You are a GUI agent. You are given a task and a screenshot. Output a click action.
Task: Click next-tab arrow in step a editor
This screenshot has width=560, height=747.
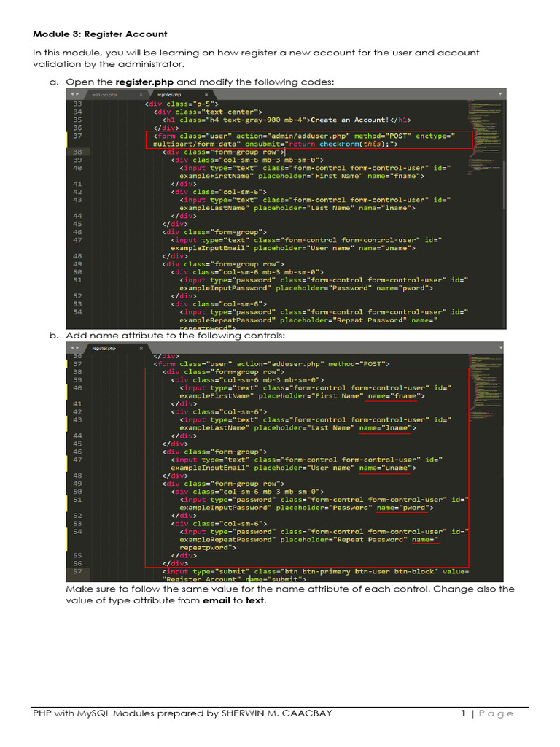tap(77, 94)
